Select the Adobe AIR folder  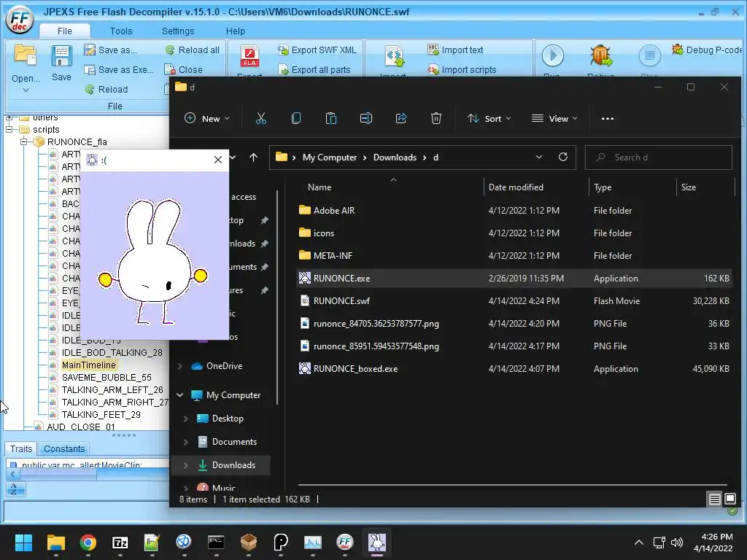coord(513,211)
